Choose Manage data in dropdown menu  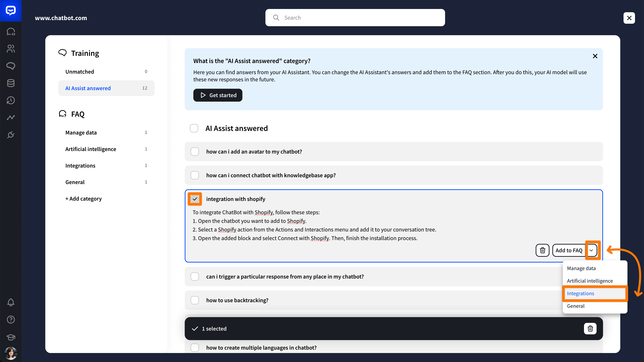point(595,268)
